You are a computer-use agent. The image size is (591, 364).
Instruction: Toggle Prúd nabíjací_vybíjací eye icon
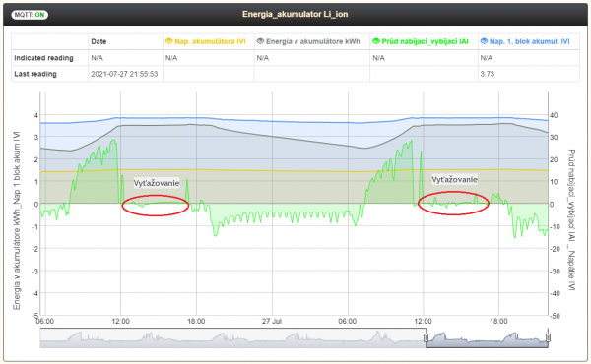pos(376,41)
